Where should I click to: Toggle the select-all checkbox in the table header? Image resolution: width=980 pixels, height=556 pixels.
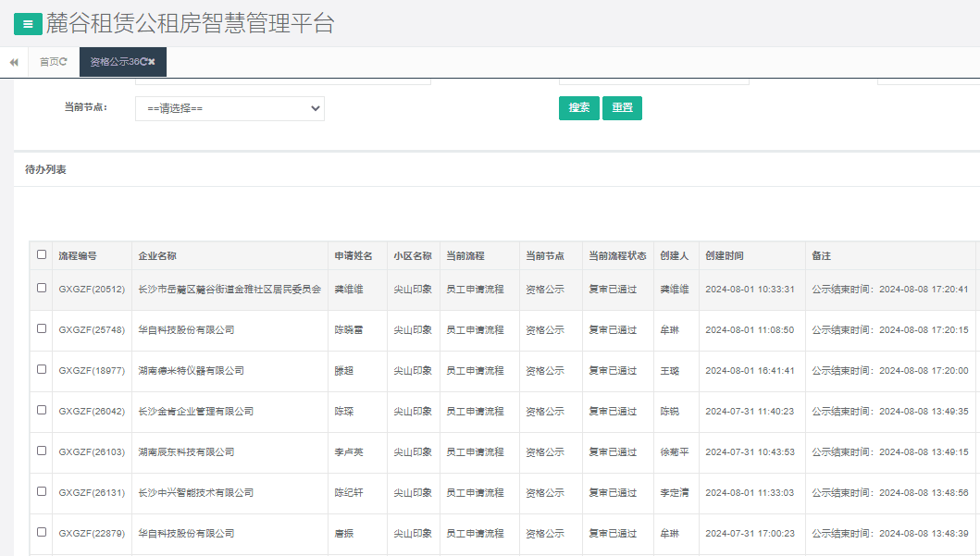[41, 255]
